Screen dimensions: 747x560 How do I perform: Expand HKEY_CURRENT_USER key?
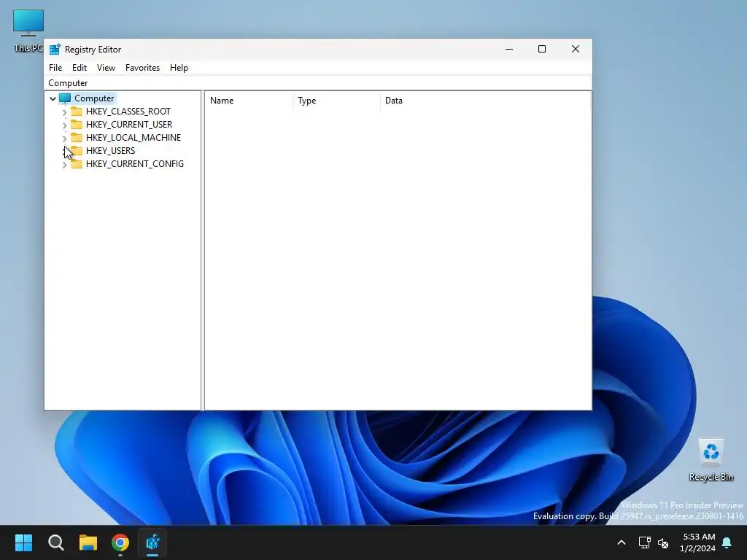64,125
